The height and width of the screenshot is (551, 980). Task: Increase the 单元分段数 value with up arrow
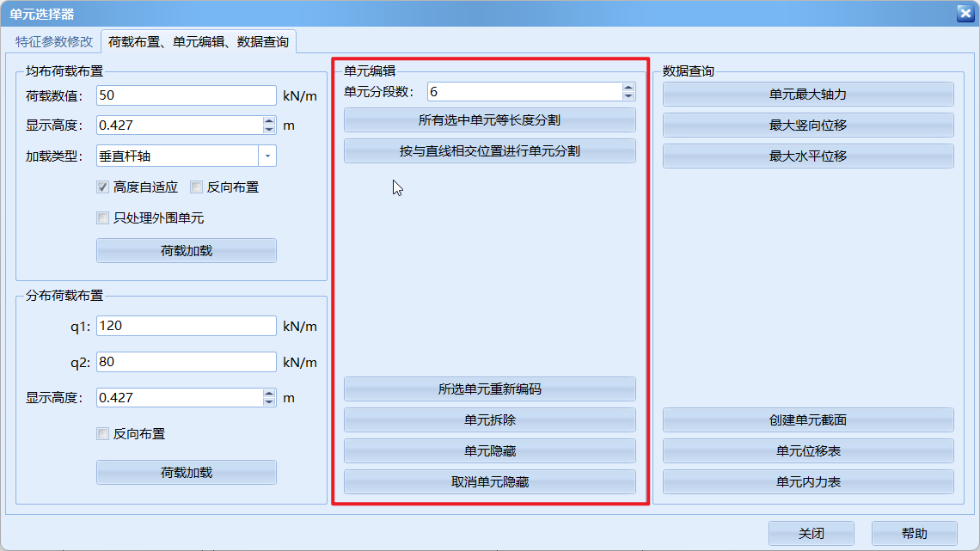(628, 88)
